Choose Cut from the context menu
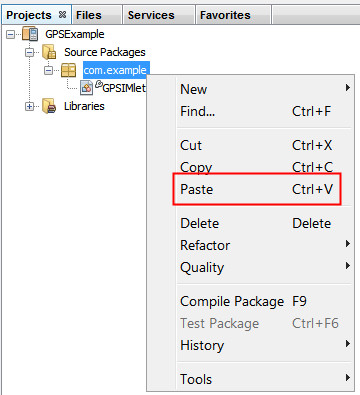360x395 pixels. pos(265,145)
